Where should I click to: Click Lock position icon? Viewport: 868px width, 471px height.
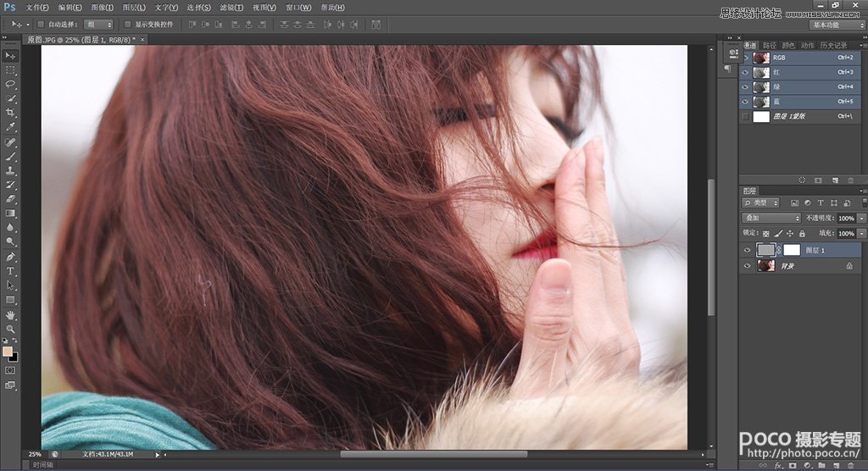(790, 234)
